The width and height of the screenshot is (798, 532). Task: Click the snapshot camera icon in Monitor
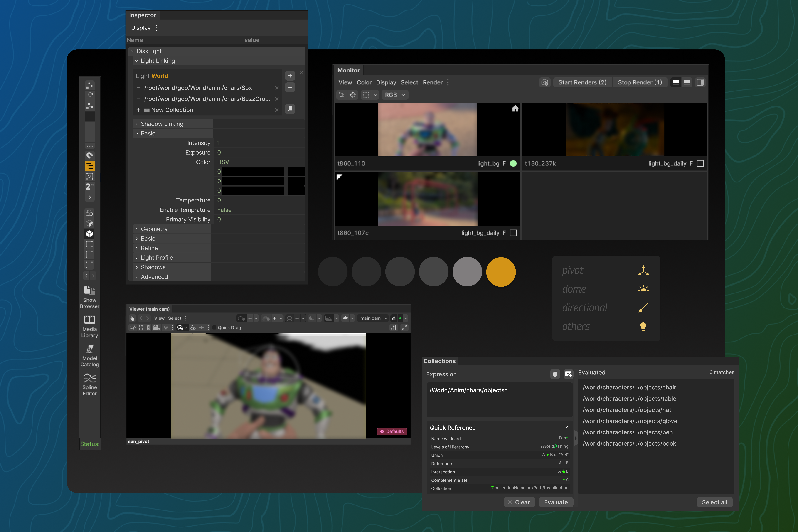pos(545,82)
